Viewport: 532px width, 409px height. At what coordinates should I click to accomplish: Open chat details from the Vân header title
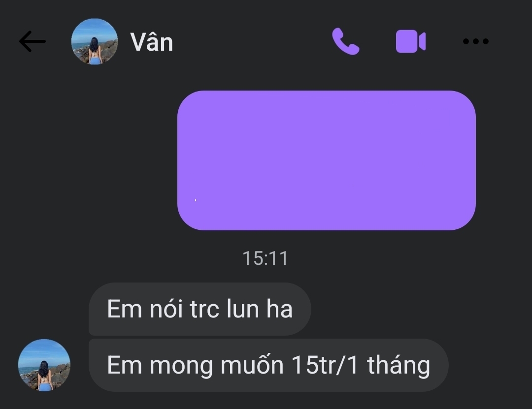[x=152, y=42]
